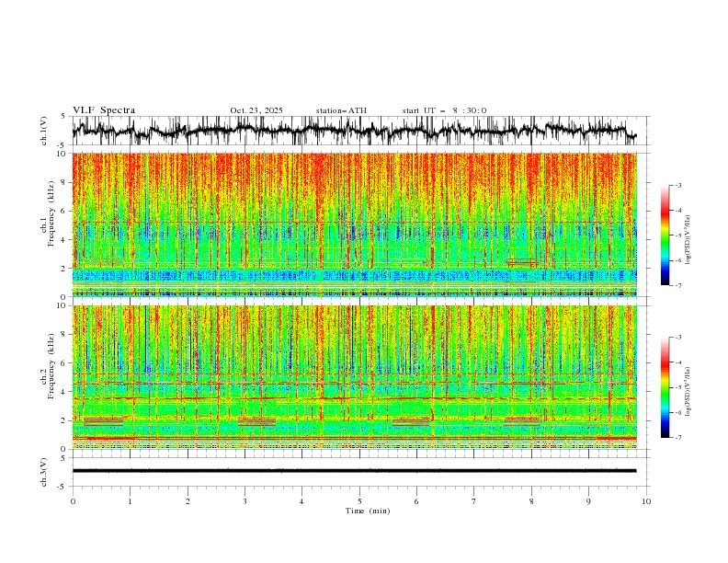Image resolution: width=728 pixels, height=563 pixels.
Task: Click inside the ch.1 spectrogram panel
Action: [x=354, y=224]
